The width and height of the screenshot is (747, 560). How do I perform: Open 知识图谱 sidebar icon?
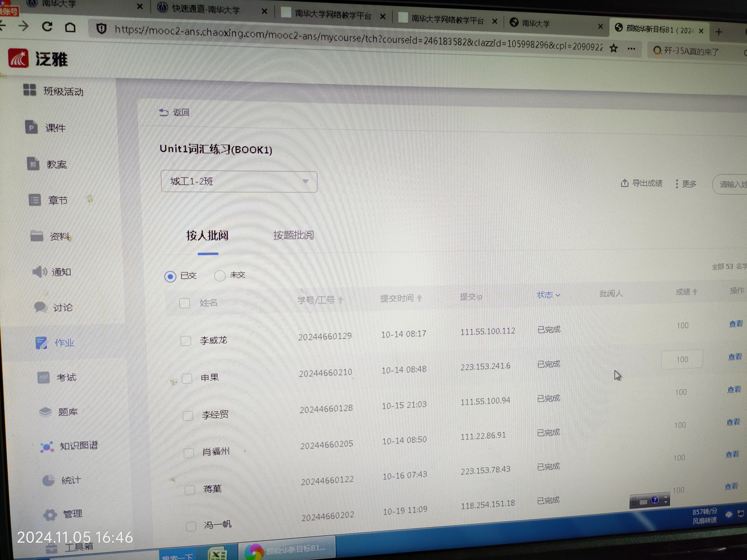point(47,447)
